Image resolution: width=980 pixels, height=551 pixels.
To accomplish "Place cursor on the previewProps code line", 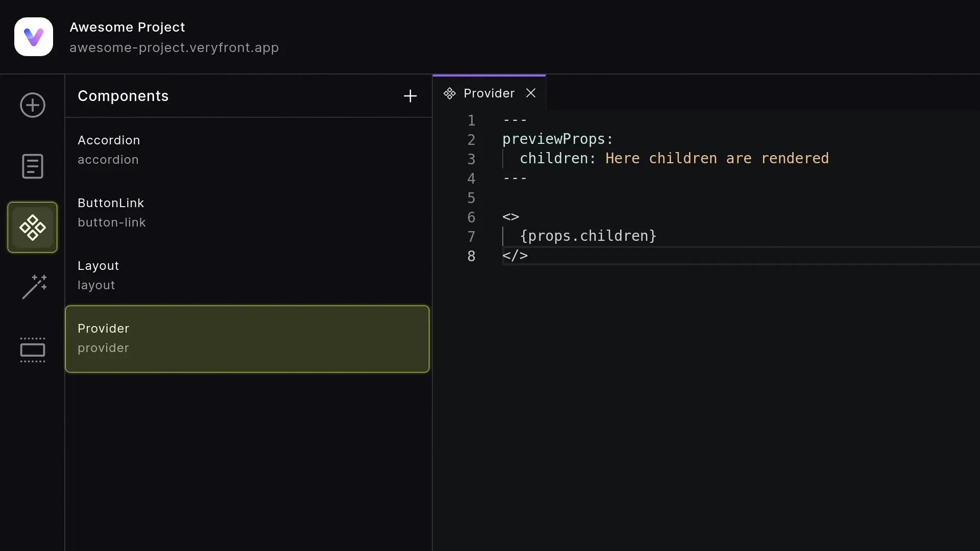I will [557, 139].
